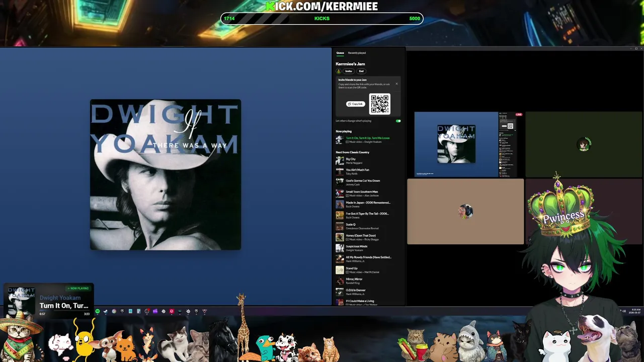Click the large Dwight Yoakam album cover
This screenshot has height=362, width=644.
[x=166, y=174]
